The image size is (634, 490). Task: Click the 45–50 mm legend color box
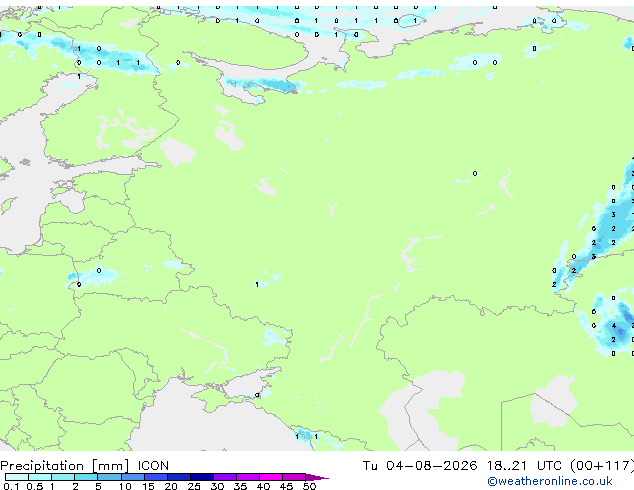tap(294, 477)
